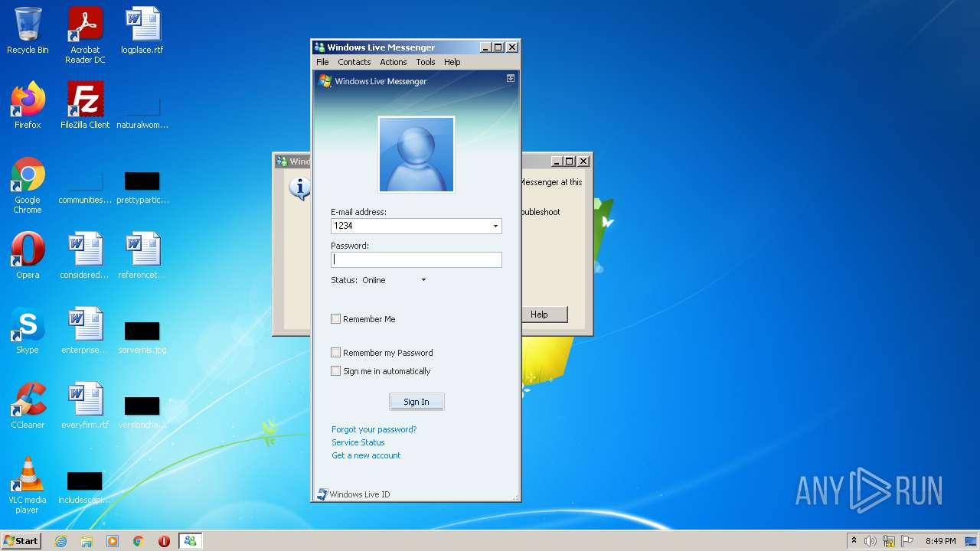Click the Get a new account link
The height and width of the screenshot is (551, 980).
point(366,455)
